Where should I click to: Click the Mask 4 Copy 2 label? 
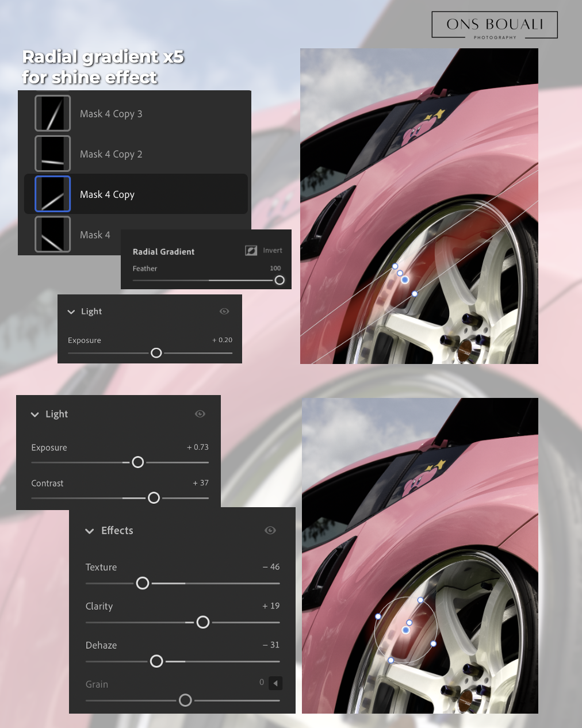point(111,154)
